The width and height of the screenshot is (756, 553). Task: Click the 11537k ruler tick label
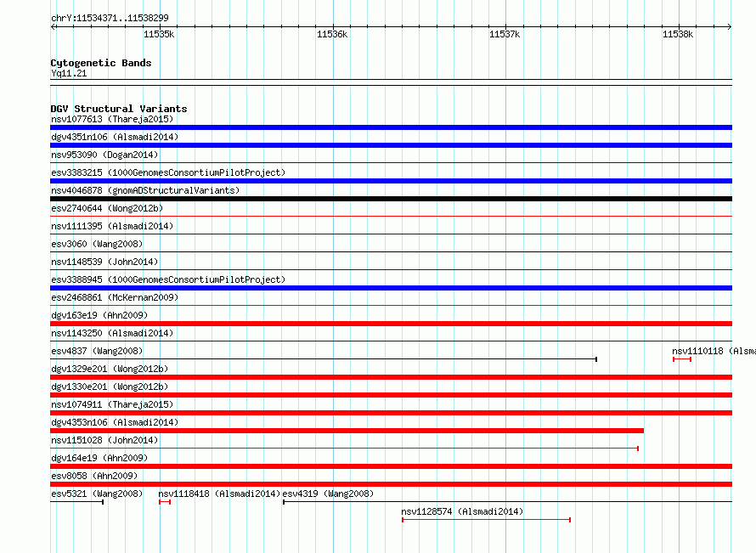click(505, 34)
